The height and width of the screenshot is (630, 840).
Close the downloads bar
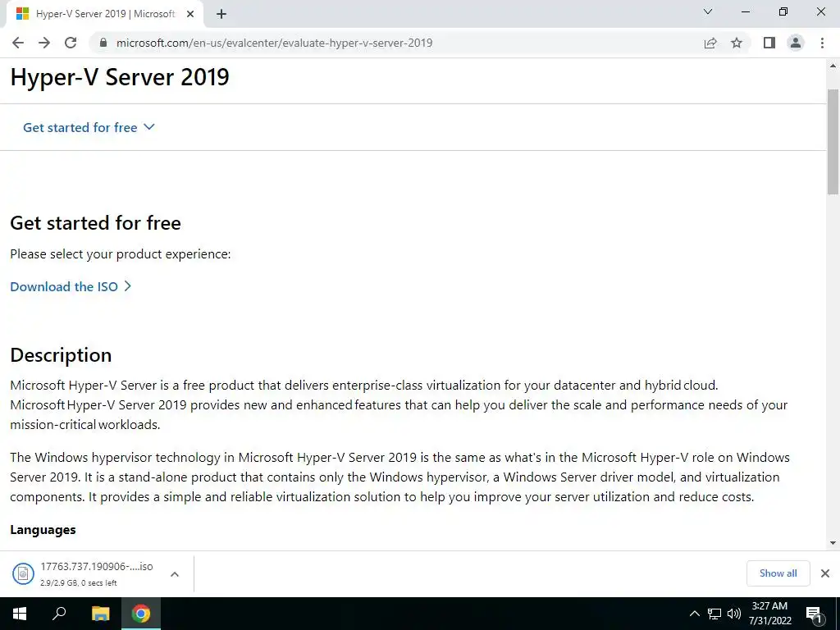click(x=825, y=573)
